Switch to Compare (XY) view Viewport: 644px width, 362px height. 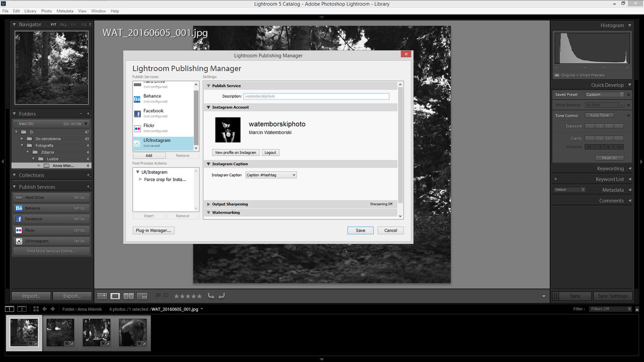(128, 296)
